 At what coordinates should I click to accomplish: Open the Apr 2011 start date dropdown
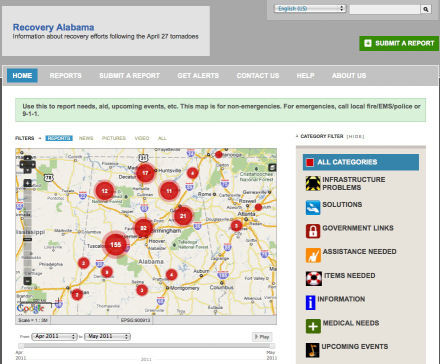click(54, 336)
